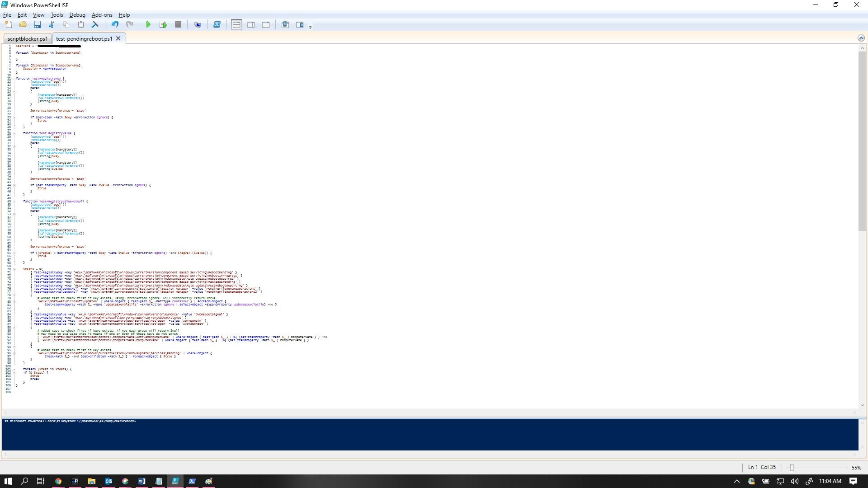Click the Start PowerShell.exe icon
Image resolution: width=868 pixels, height=488 pixels.
[x=217, y=25]
